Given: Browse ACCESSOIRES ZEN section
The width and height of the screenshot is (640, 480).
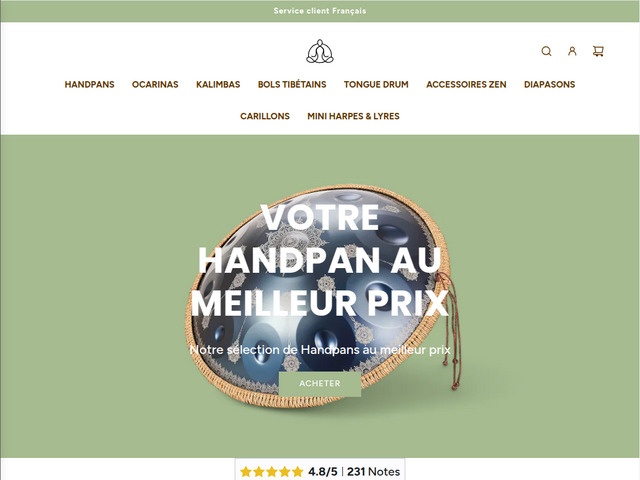Looking at the screenshot, I should (466, 84).
